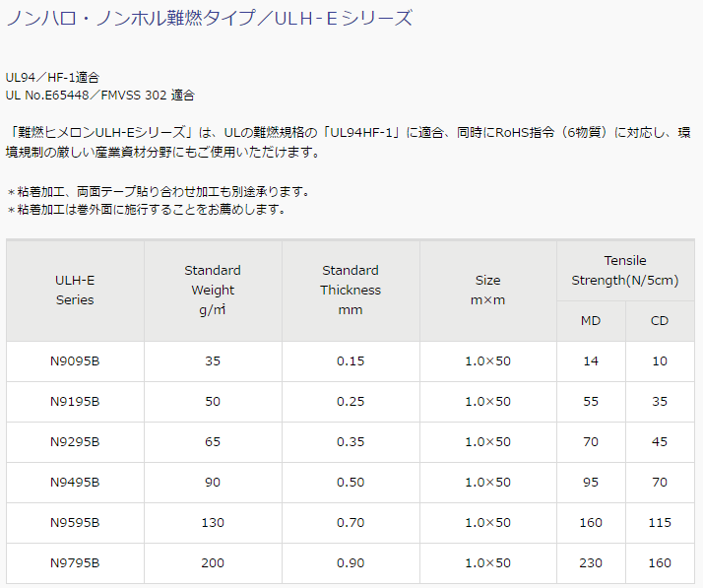Click the CD sub-column header
The height and width of the screenshot is (588, 703).
(660, 321)
